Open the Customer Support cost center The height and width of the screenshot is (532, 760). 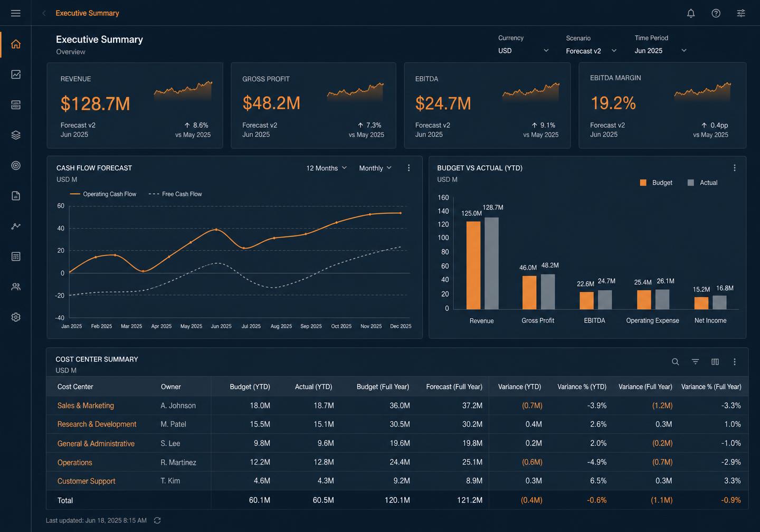86,481
